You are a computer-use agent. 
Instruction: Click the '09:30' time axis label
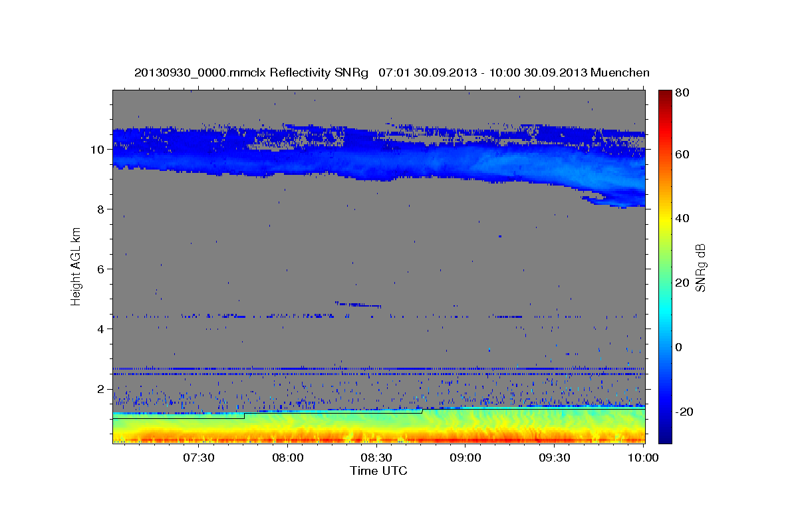554,458
